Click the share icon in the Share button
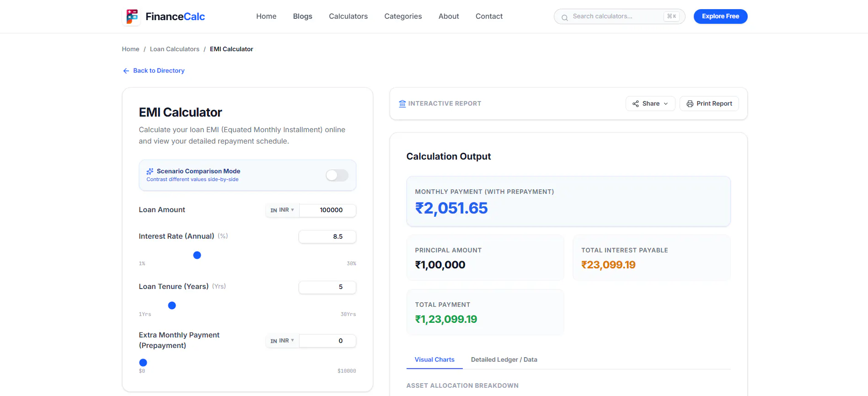This screenshot has width=868, height=396. tap(636, 104)
